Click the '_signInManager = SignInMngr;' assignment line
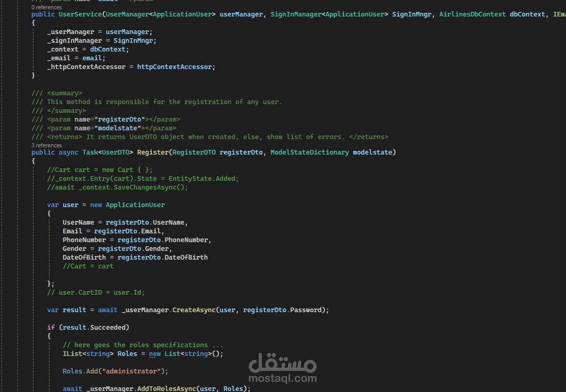The height and width of the screenshot is (392, 566). pos(102,41)
